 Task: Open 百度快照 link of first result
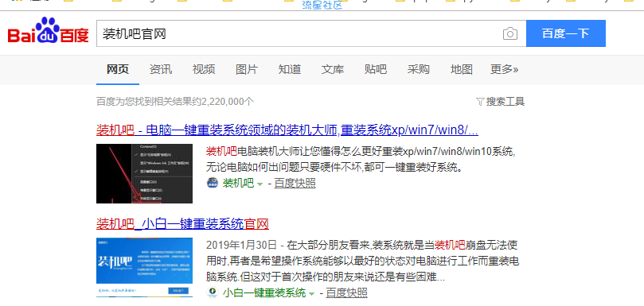[295, 183]
